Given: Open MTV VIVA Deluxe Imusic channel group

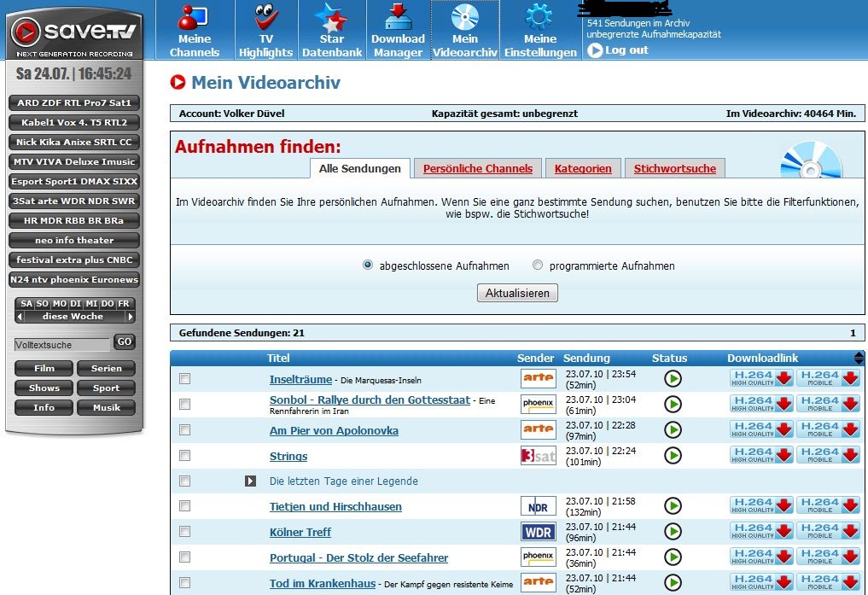Looking at the screenshot, I should [x=74, y=161].
